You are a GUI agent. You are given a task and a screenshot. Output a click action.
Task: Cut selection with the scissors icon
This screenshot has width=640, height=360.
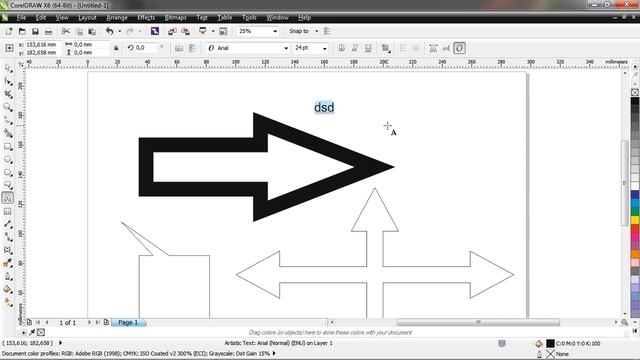tap(66, 31)
